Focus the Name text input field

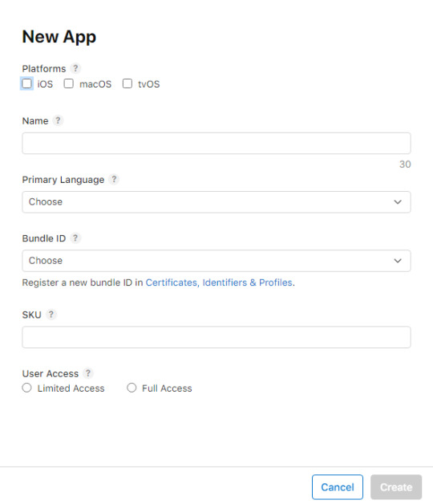click(x=216, y=143)
